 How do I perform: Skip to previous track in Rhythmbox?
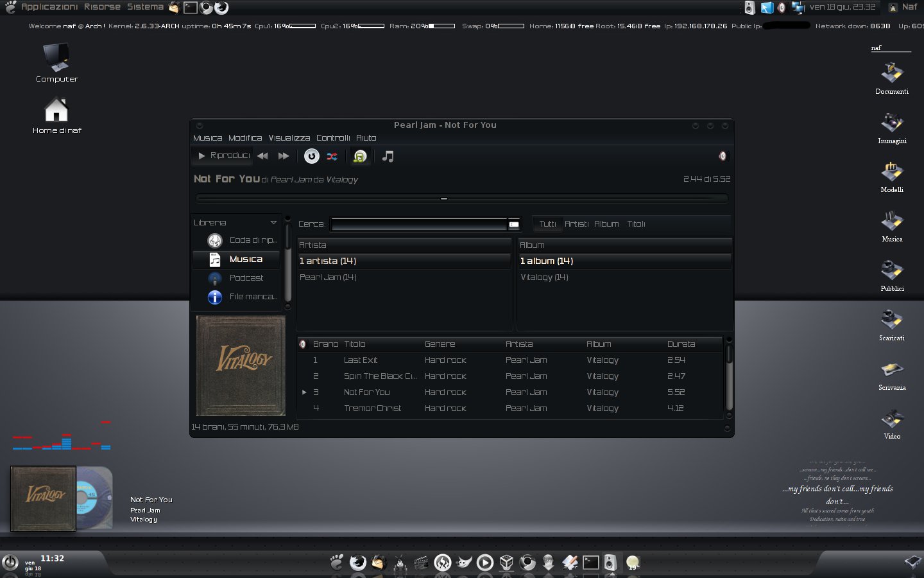point(262,156)
